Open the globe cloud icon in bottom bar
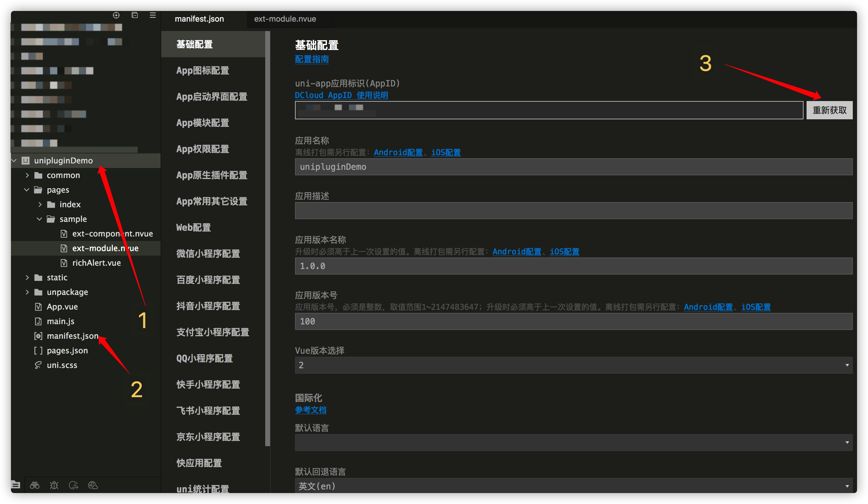 (93, 485)
